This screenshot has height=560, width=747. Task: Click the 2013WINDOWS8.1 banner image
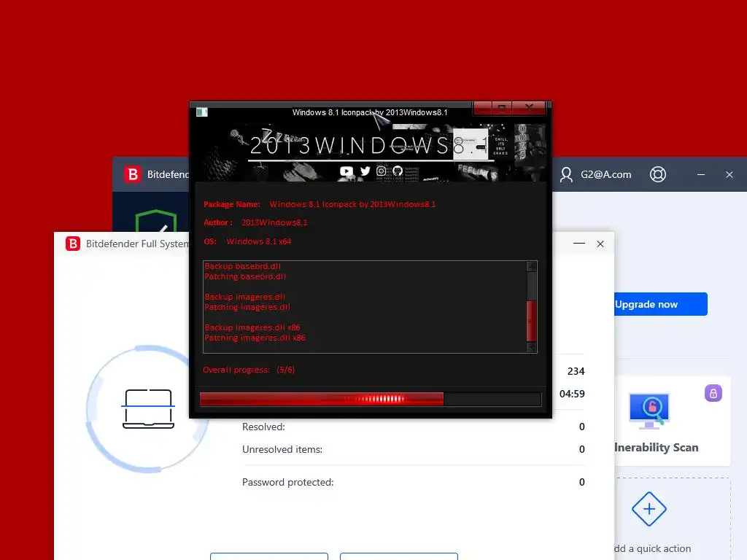point(371,152)
